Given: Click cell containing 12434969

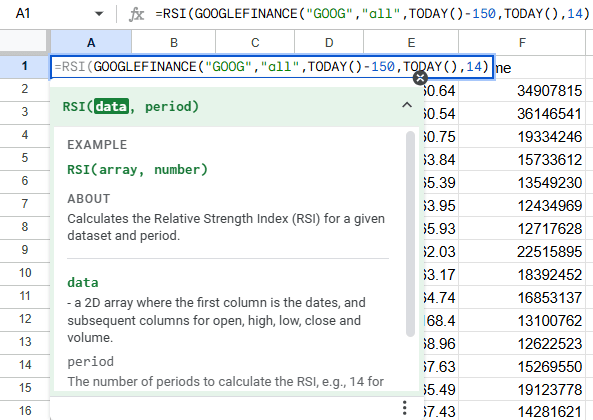Looking at the screenshot, I should tap(522, 206).
